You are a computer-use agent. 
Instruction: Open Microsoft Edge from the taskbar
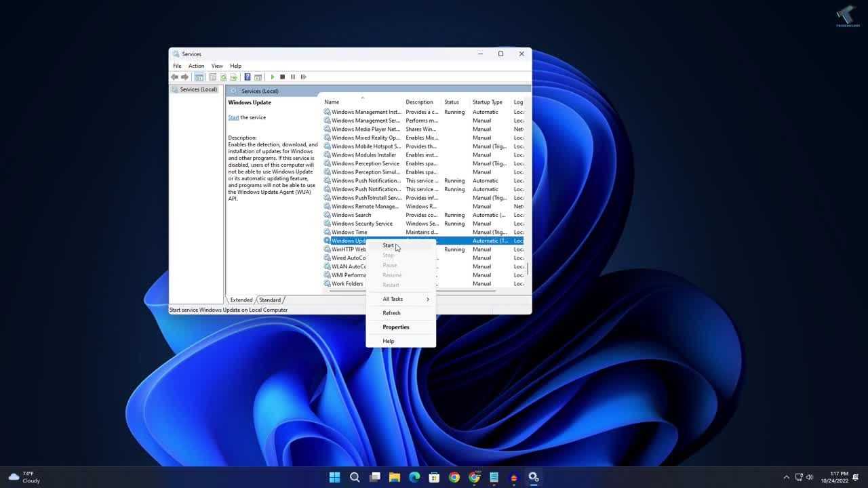click(x=414, y=477)
